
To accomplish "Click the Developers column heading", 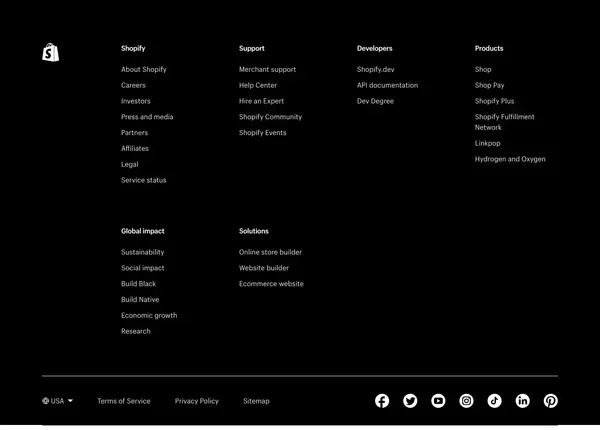I will (375, 48).
